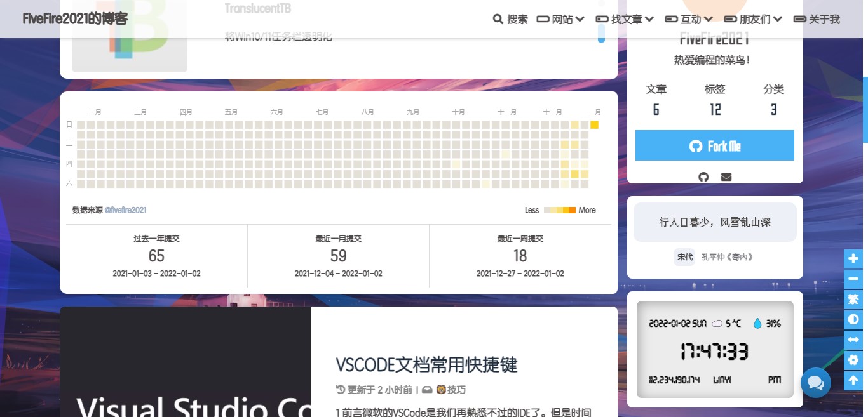The height and width of the screenshot is (417, 868).
Task: Open the 技巧 category link
Action: (455, 390)
